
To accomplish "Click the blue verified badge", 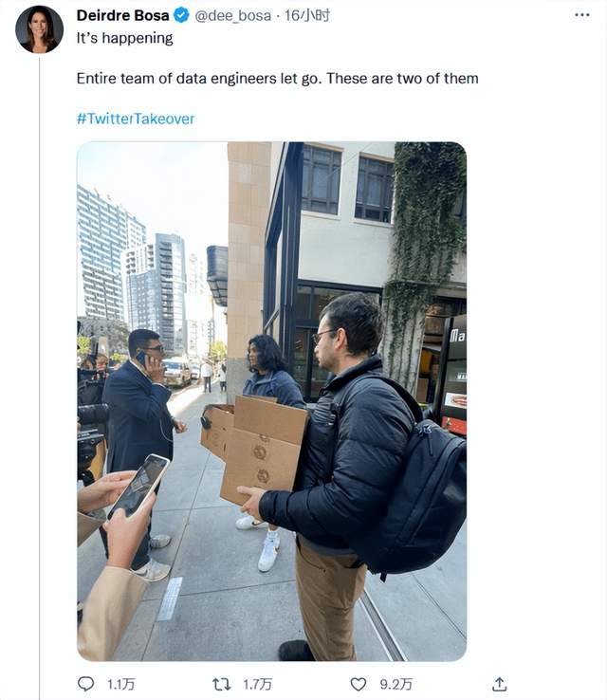I will pyautogui.click(x=181, y=15).
